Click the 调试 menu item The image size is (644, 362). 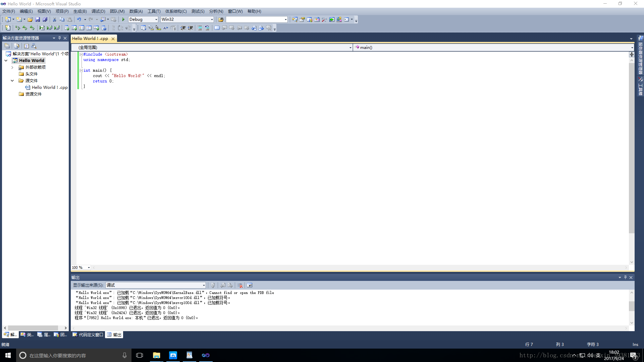(x=97, y=11)
